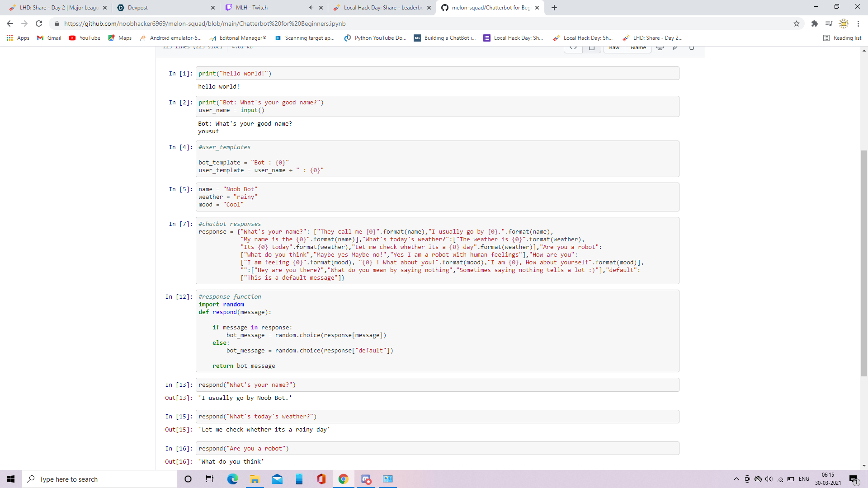This screenshot has height=488, width=868.
Task: Mute the MLH Twitch tab audio
Action: pyautogui.click(x=311, y=8)
